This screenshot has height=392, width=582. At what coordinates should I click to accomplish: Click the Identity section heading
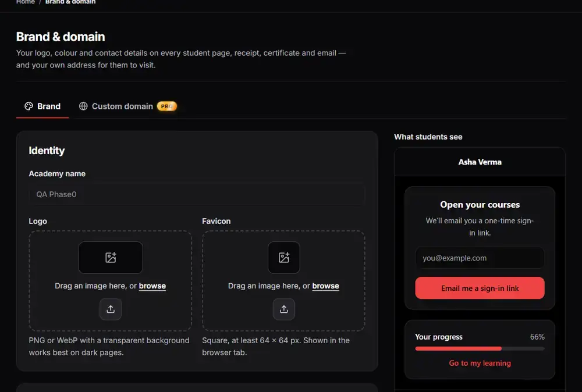(x=47, y=151)
